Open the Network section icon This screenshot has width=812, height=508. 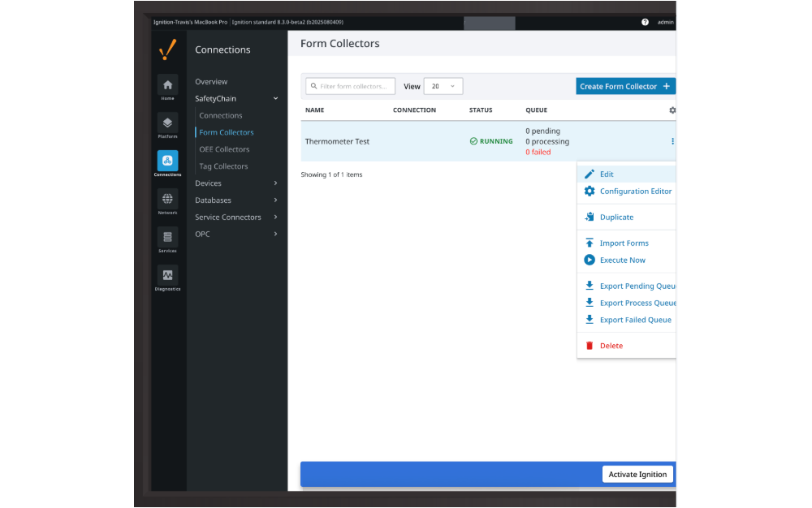167,199
